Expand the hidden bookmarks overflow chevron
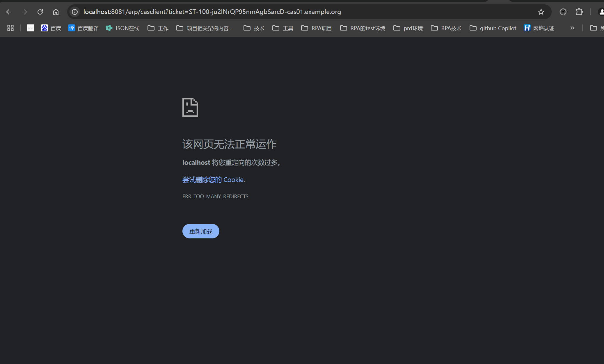This screenshot has height=364, width=604. [572, 28]
